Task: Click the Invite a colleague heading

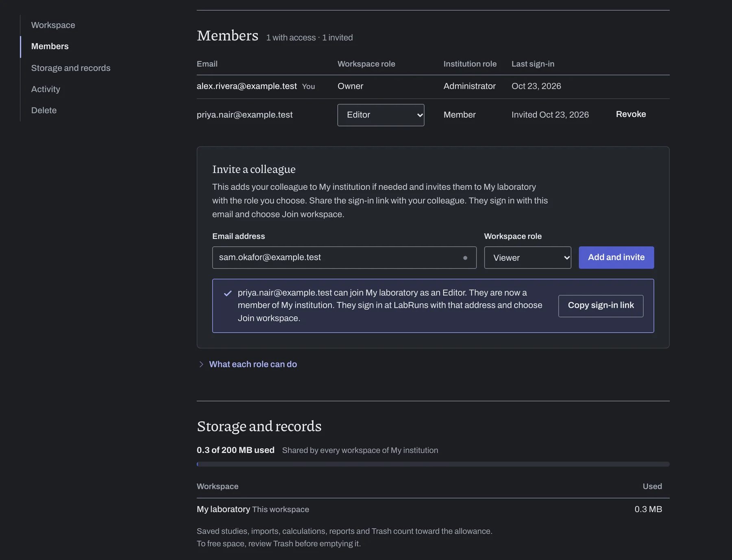Action: 254,169
